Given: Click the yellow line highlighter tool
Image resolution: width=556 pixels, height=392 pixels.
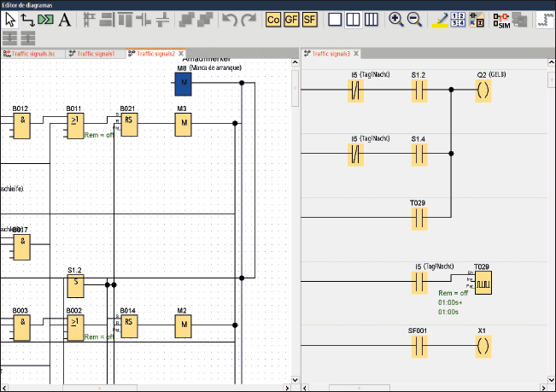Looking at the screenshot, I should click(441, 19).
